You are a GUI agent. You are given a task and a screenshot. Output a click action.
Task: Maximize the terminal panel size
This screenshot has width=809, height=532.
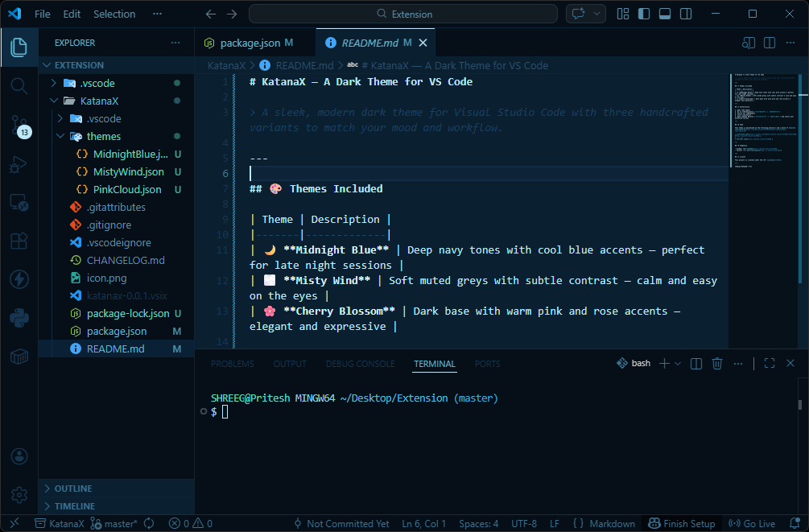[x=770, y=364]
